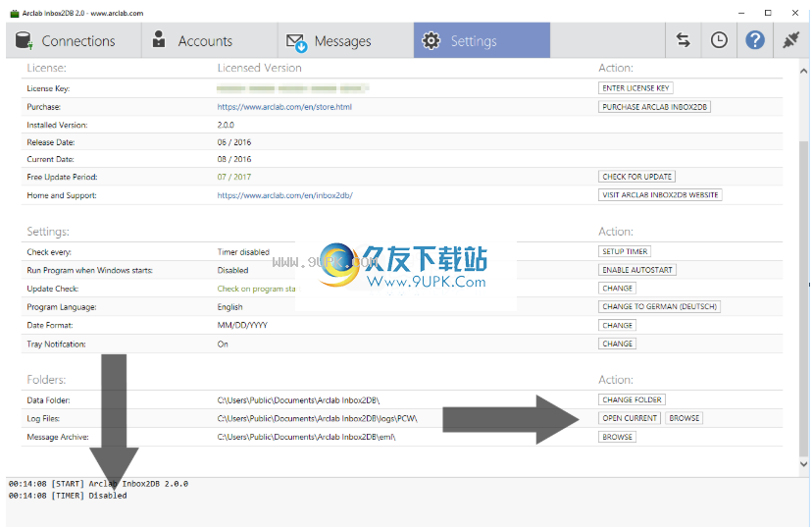Click the Accounts person icon
This screenshot has height=530, width=812.
[159, 39]
